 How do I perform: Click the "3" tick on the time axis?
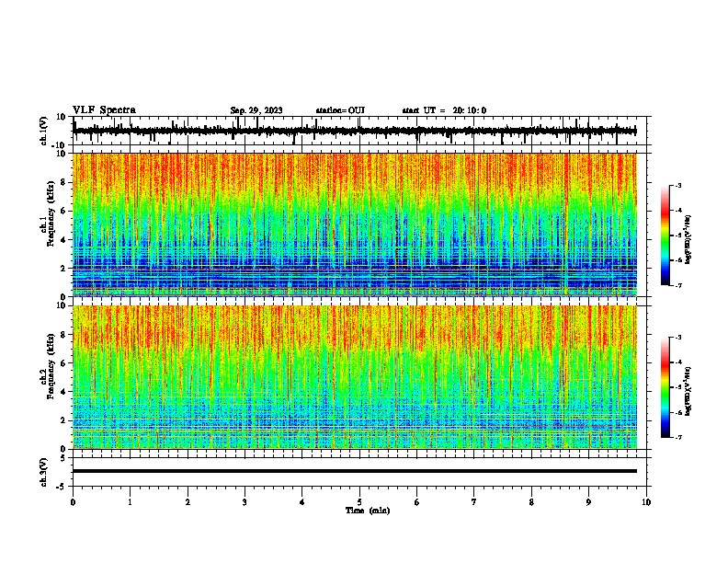pyautogui.click(x=245, y=502)
